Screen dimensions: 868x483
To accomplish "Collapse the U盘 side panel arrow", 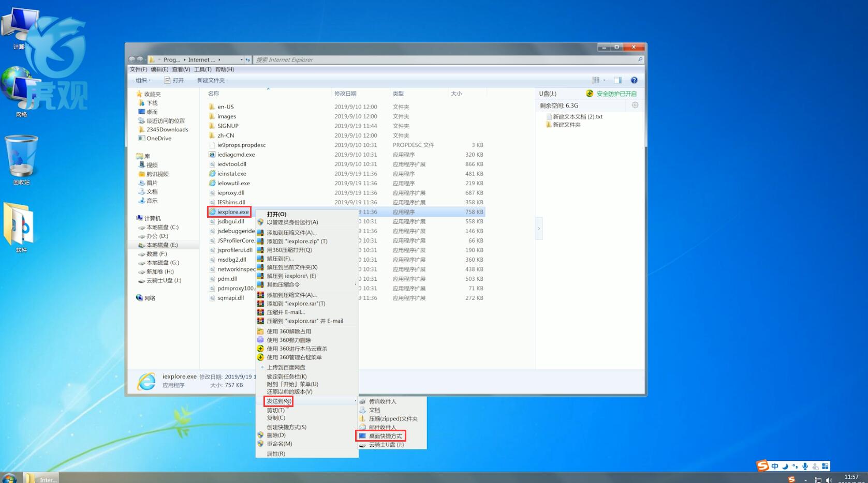I will point(539,228).
